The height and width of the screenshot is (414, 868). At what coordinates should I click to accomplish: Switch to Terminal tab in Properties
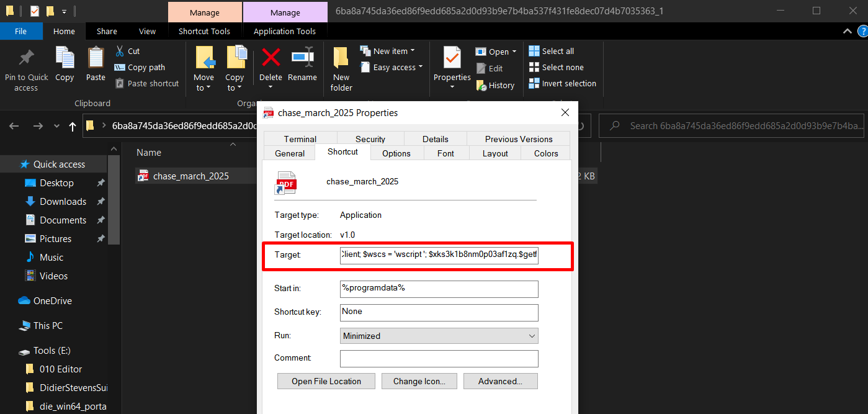coord(300,139)
